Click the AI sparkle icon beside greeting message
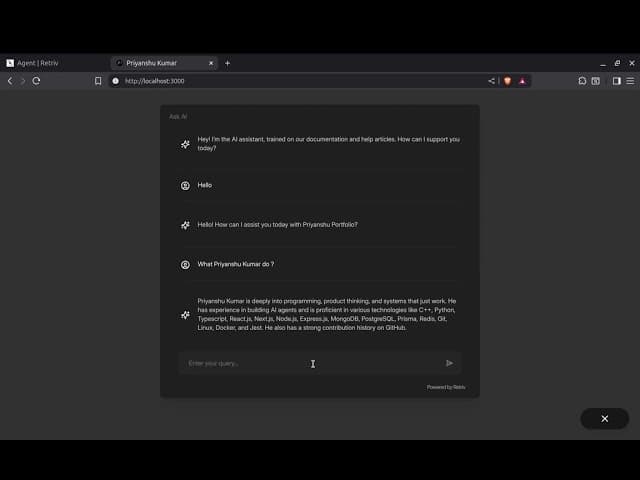The height and width of the screenshot is (480, 640). tap(185, 144)
